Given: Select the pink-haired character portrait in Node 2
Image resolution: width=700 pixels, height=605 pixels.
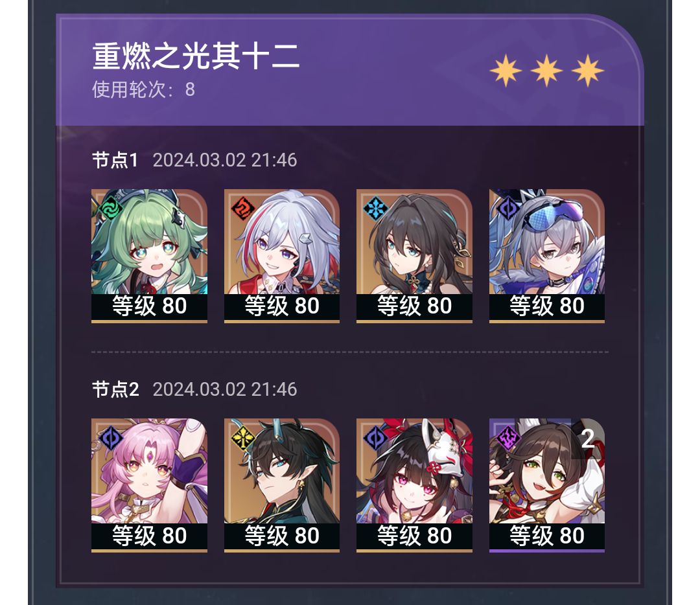Looking at the screenshot, I should tap(149, 485).
